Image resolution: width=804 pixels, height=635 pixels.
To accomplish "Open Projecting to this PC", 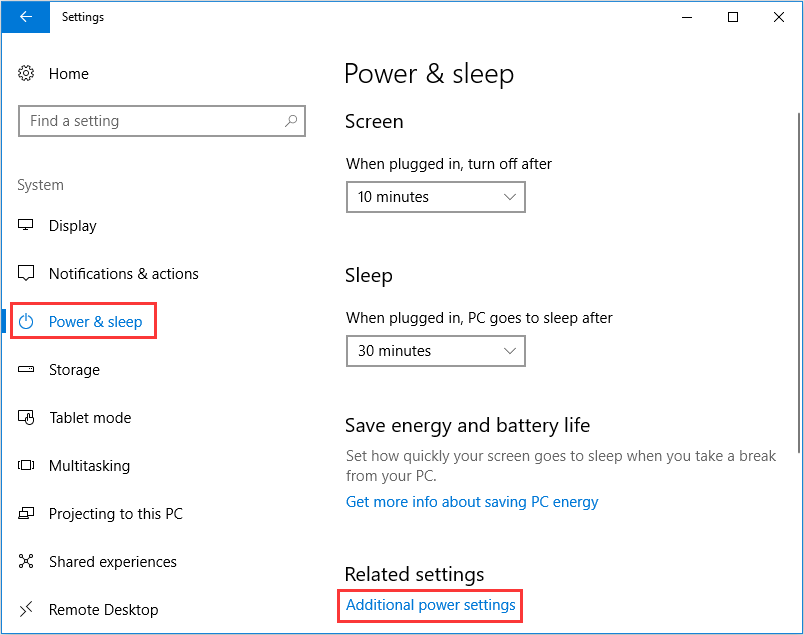I will coord(28,514).
